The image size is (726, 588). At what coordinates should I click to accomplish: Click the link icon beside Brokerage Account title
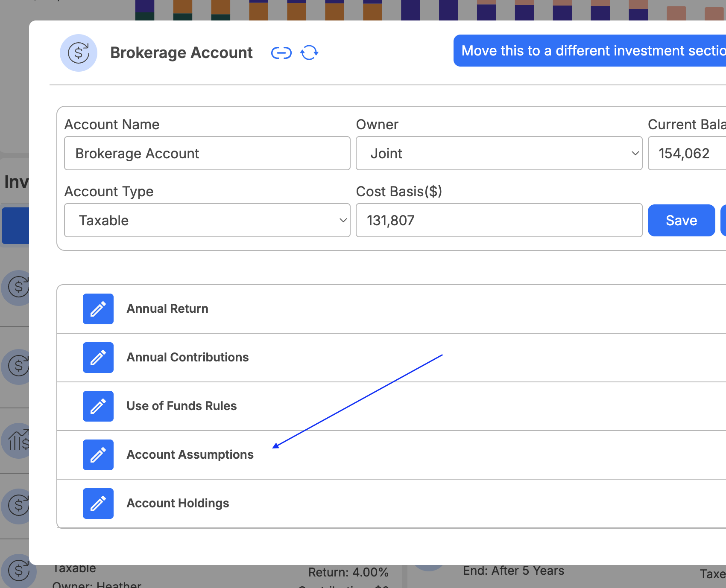(x=281, y=53)
